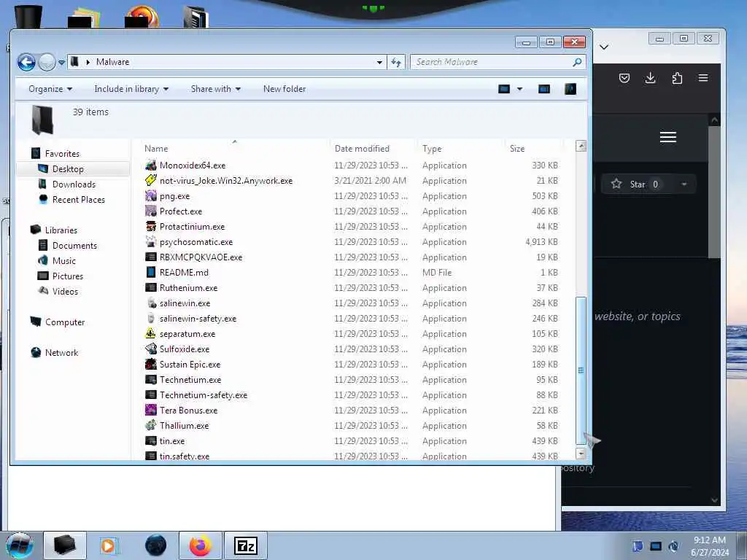This screenshot has width=747, height=560.
Task: Select Desktop in the navigation pane
Action: tap(68, 169)
